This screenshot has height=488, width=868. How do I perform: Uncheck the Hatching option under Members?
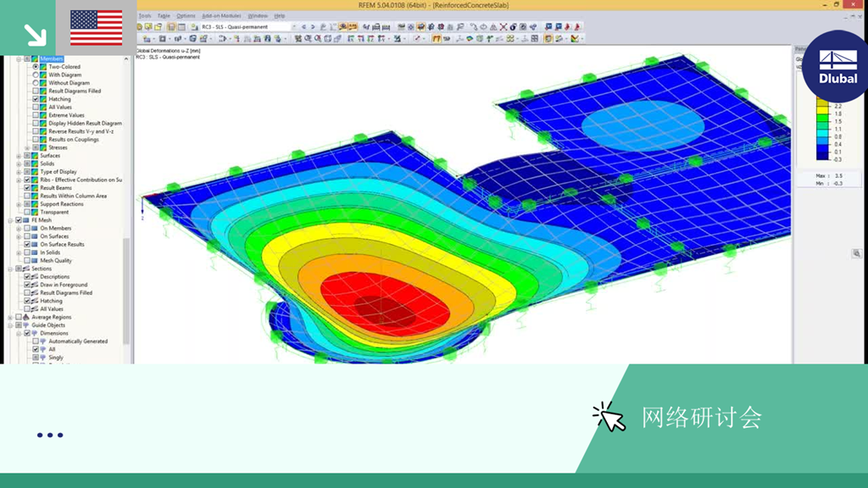tap(36, 99)
